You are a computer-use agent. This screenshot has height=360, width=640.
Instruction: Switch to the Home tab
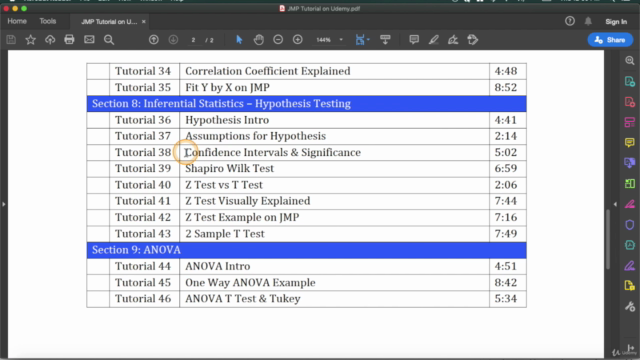coord(17,21)
